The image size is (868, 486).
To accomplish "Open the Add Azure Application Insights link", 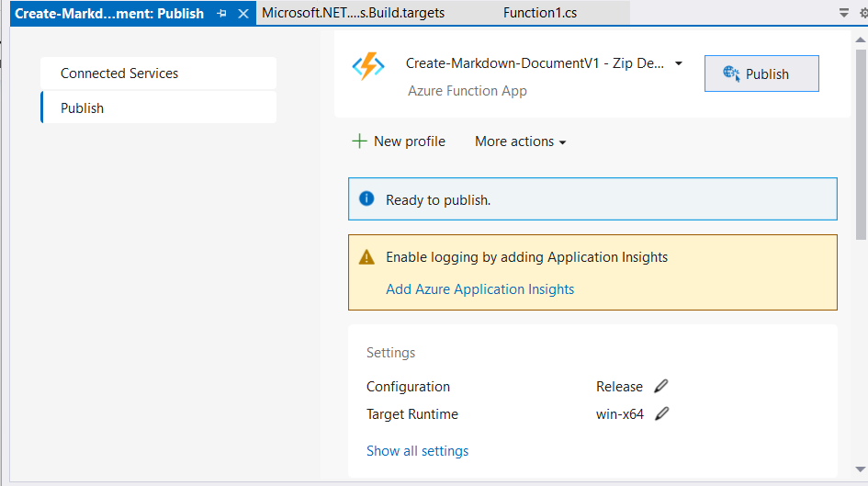I will 480,289.
